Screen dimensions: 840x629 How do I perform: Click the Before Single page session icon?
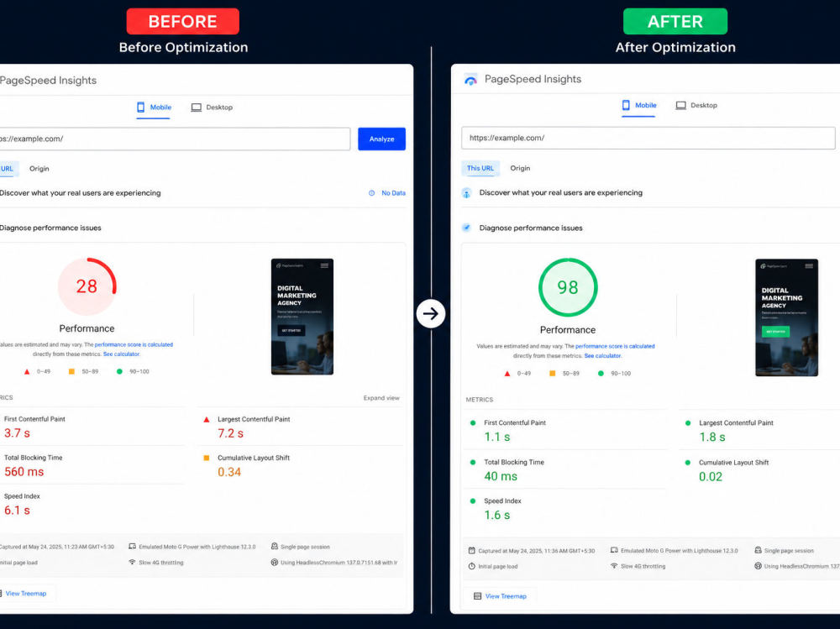coord(275,547)
